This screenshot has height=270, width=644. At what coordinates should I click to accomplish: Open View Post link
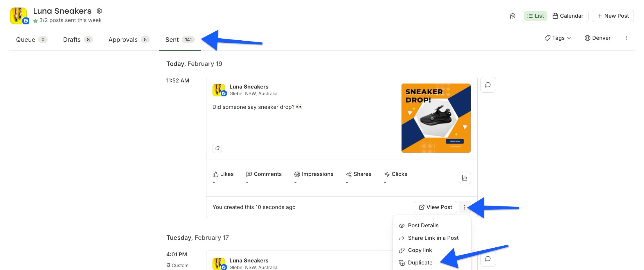(435, 207)
